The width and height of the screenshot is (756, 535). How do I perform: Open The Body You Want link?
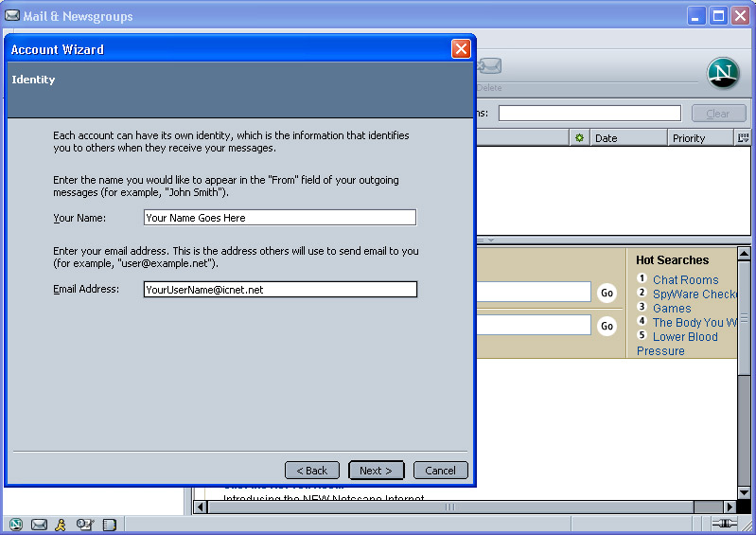coord(694,322)
